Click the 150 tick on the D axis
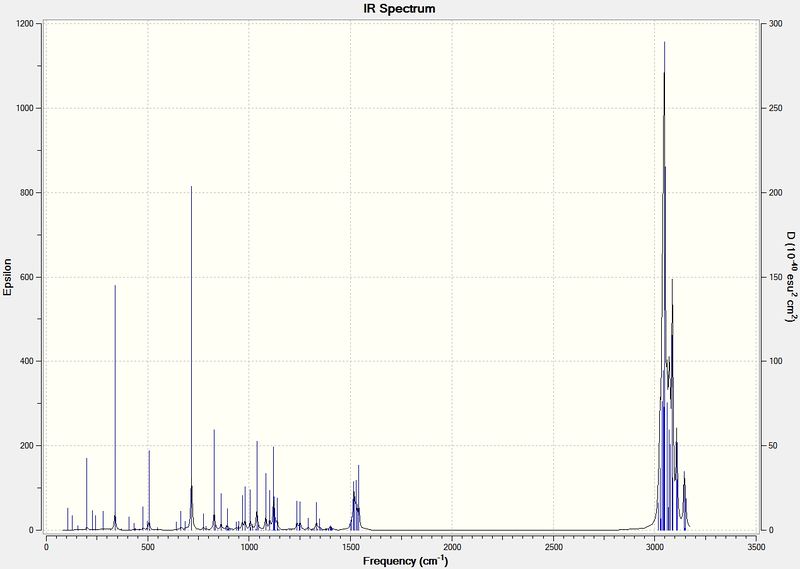The image size is (800, 569). [776, 277]
